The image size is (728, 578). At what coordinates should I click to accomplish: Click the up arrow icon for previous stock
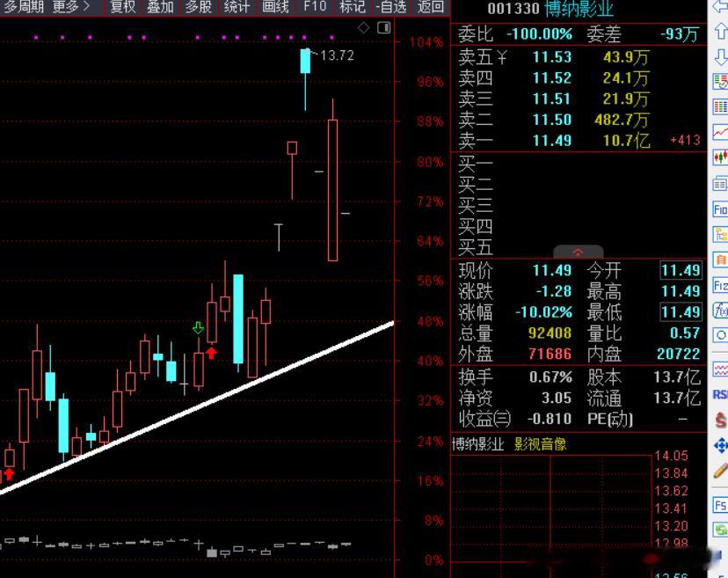(719, 29)
